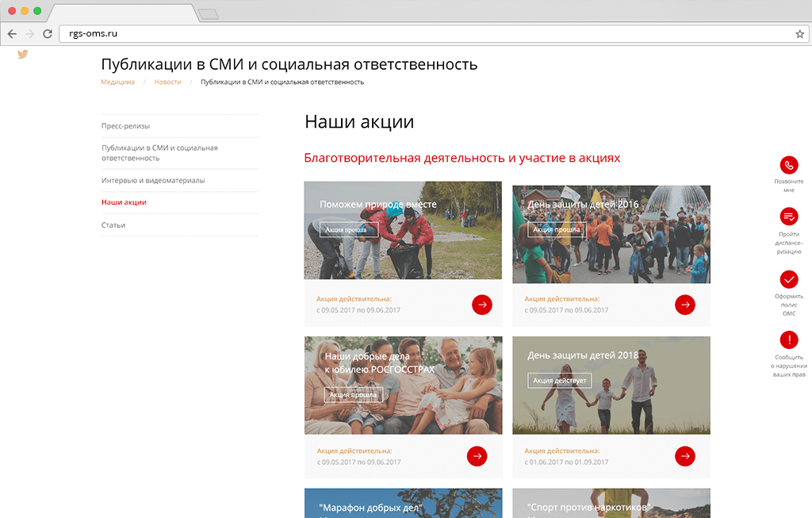Click 'Акция действует' badge on 2018 card
812x518 pixels.
pyautogui.click(x=559, y=380)
